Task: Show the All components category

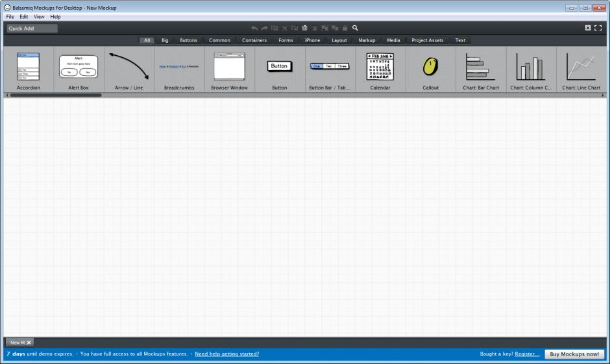Action: tap(147, 40)
